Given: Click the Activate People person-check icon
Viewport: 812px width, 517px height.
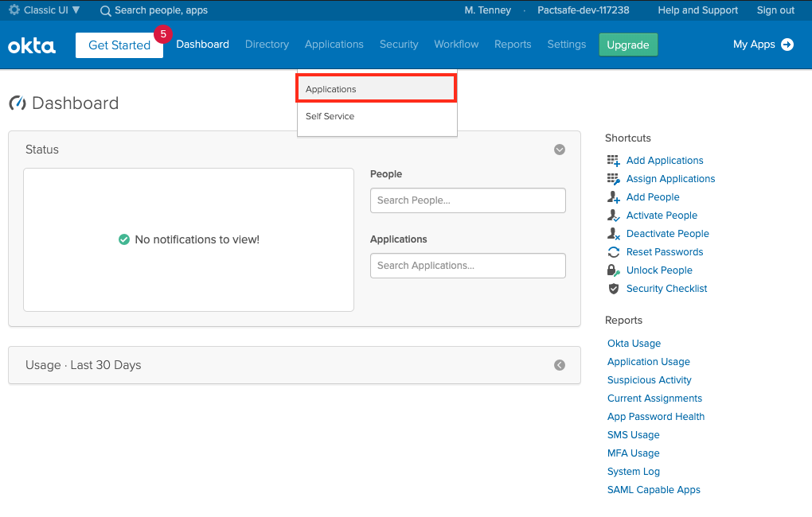Looking at the screenshot, I should 614,216.
